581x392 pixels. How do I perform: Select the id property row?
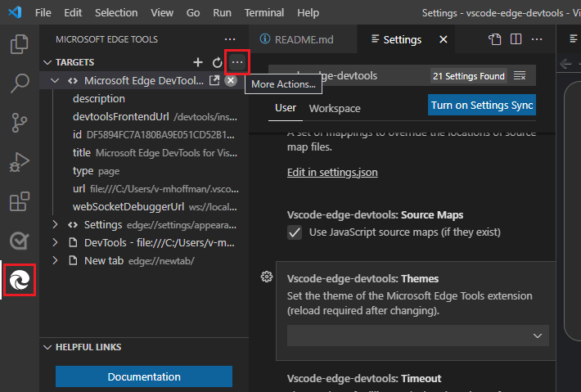click(x=145, y=134)
